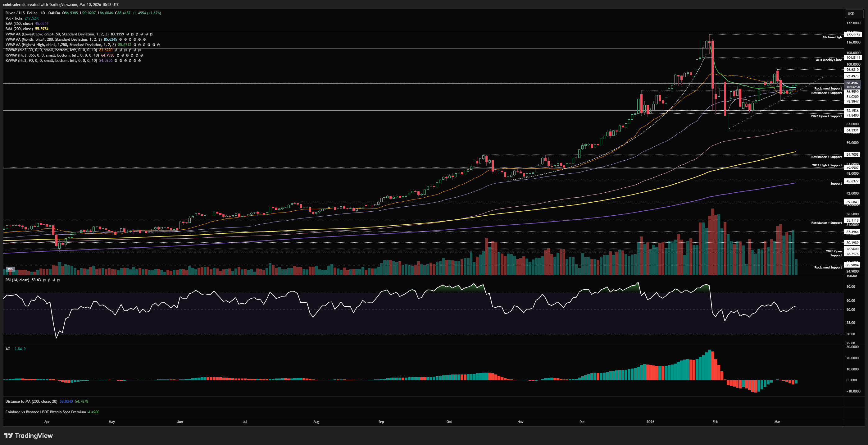Click the current price label 88.4187
Image resolution: width=868 pixels, height=445 pixels.
(x=852, y=83)
